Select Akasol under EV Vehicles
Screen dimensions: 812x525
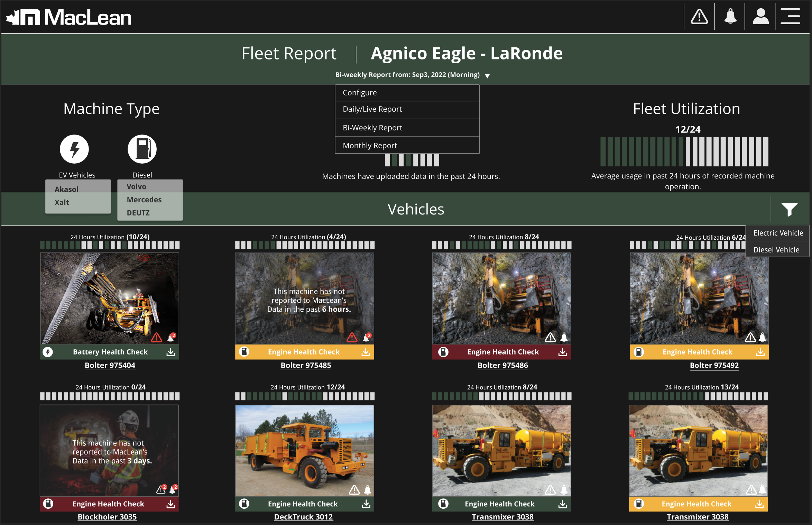coord(66,189)
